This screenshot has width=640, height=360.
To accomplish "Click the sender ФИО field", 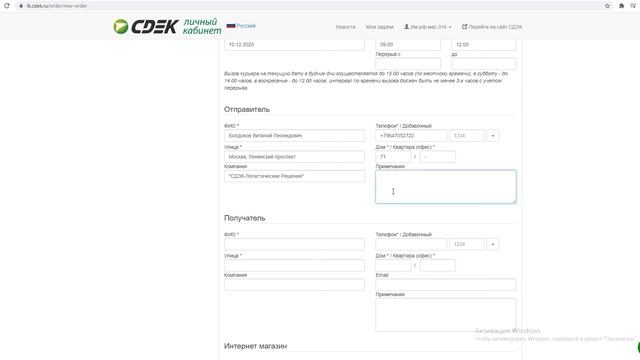I will pos(294,136).
